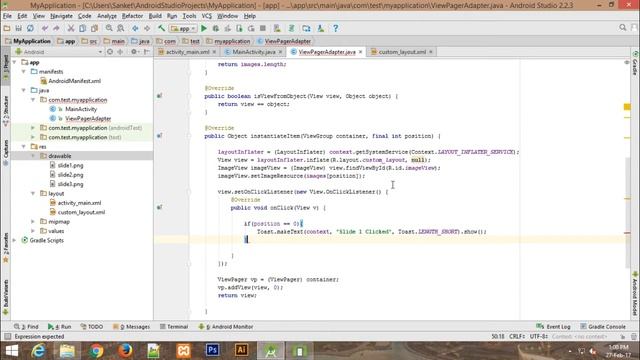The height and width of the screenshot is (360, 640).
Task: Open the Build menu
Action: pyautogui.click(x=155, y=16)
